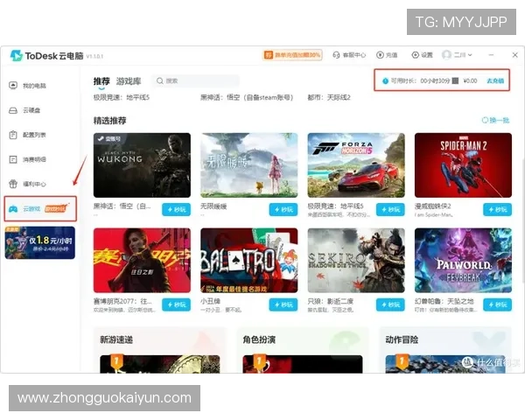The width and height of the screenshot is (525, 420).
Task: Click the 漫威蜘蛛侠2 title text
Action: pos(432,206)
